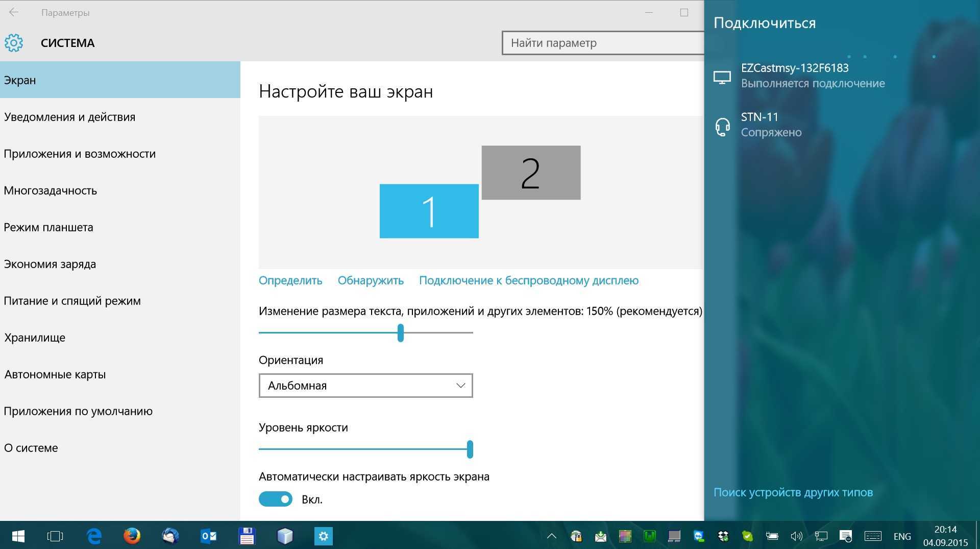Open the network tray icon
Screen dimensions: 980x549
(821, 536)
